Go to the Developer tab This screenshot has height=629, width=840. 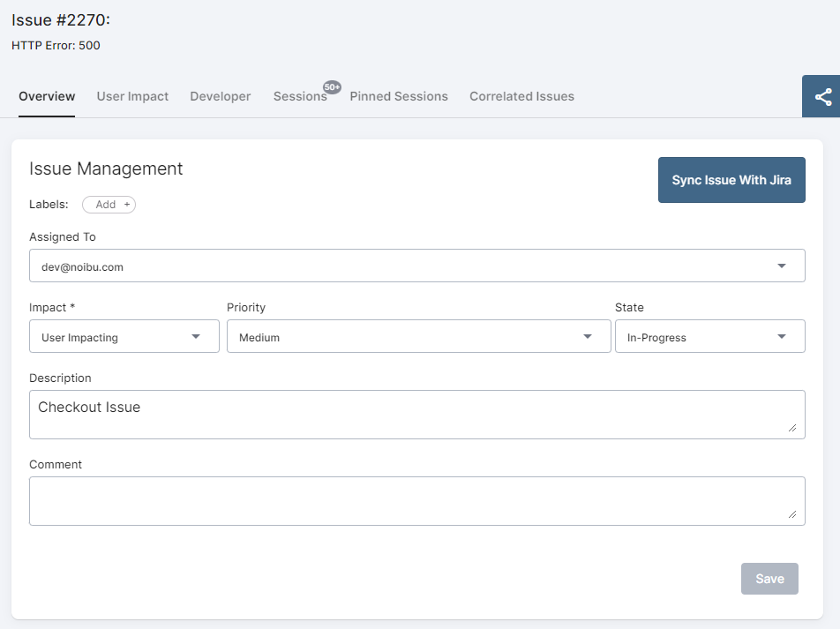[221, 96]
